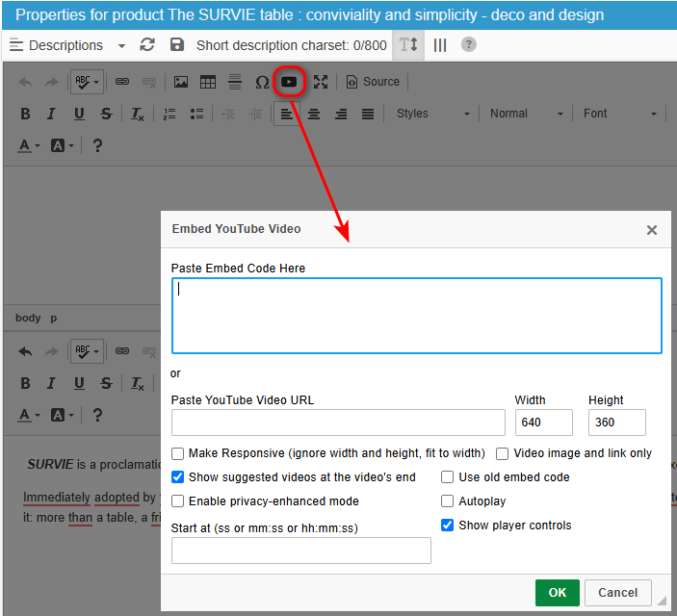Click the Embed YouTube Video toolbar icon
Image resolution: width=677 pixels, height=616 pixels.
pos(289,82)
